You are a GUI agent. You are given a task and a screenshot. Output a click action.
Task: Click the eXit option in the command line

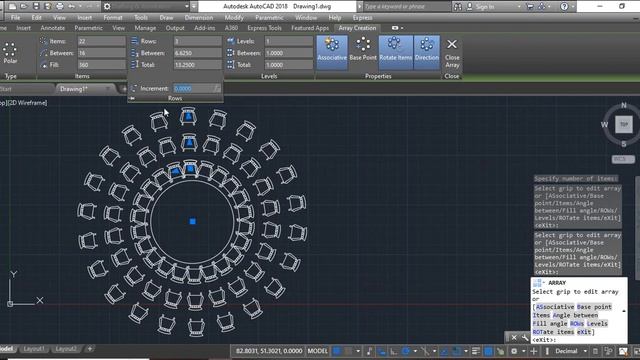pos(584,332)
